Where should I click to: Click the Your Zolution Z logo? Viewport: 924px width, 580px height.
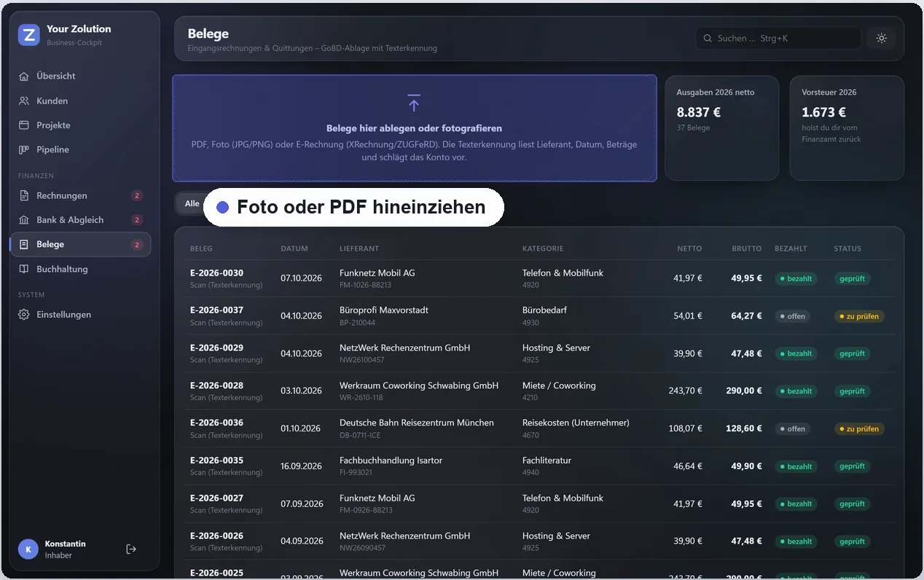(x=28, y=35)
